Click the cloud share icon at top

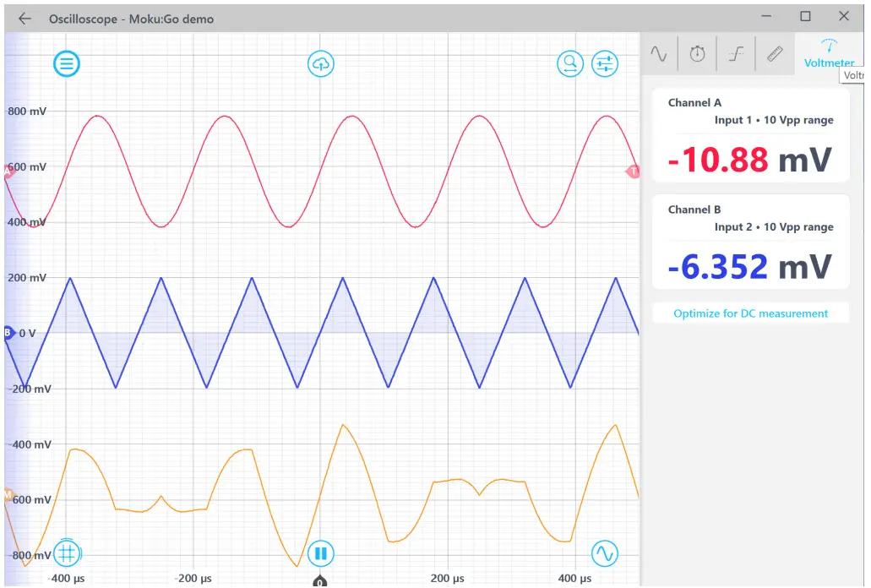coord(321,63)
